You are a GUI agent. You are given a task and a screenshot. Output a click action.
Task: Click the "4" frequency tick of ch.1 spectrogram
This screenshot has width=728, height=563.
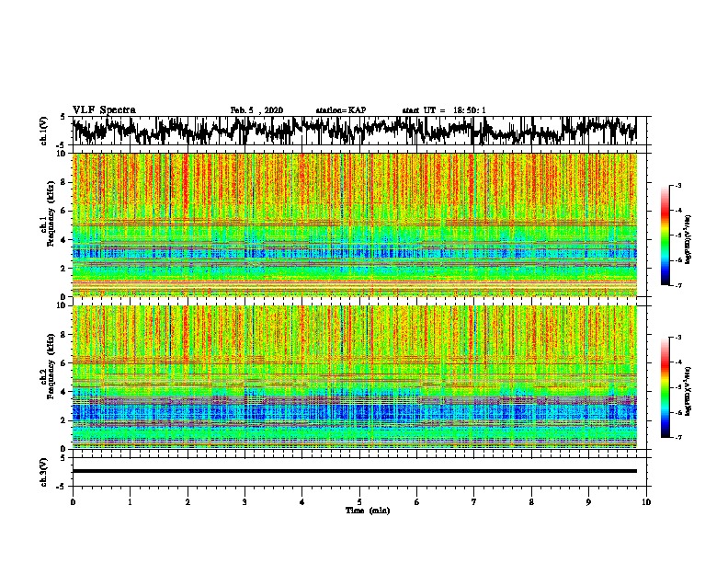65,240
